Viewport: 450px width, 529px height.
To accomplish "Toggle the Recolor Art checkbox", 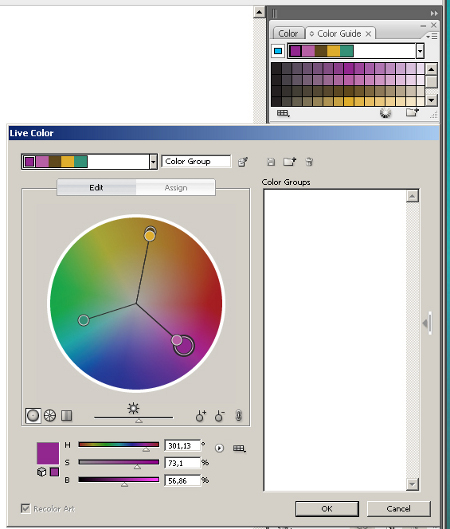I will (25, 508).
